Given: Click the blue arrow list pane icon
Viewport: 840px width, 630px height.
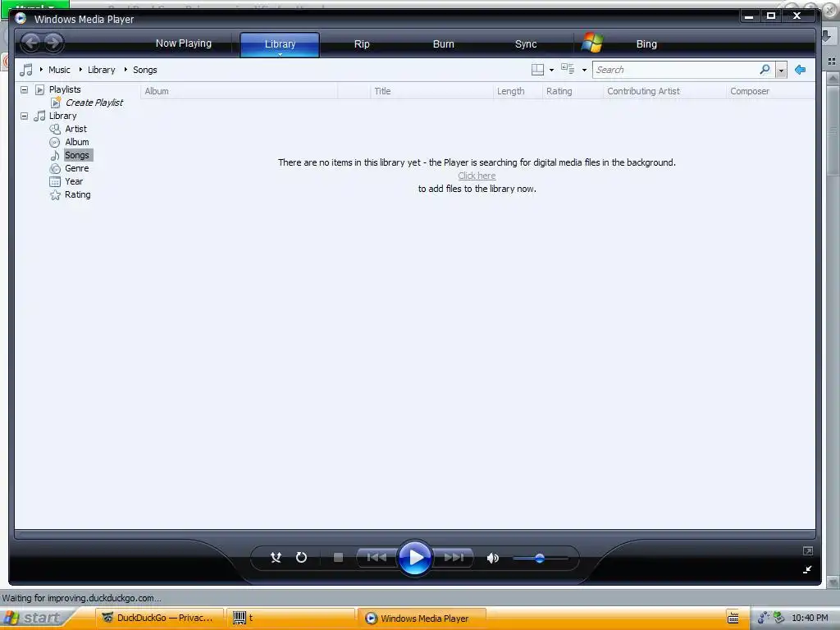Looking at the screenshot, I should pyautogui.click(x=801, y=70).
